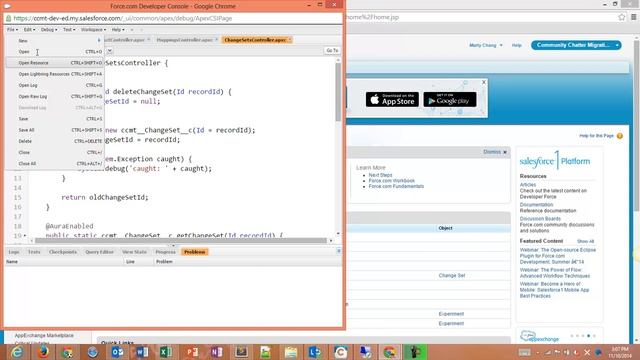Open the Articles resource link
Screen dimensions: 640x360
coord(528,185)
